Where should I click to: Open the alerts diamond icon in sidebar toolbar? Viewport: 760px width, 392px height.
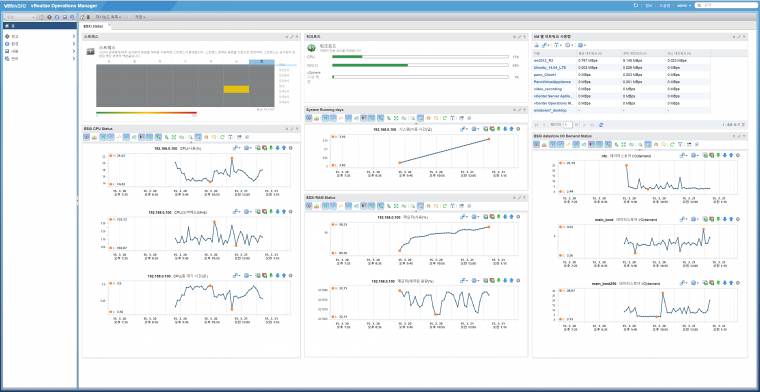(x=49, y=17)
